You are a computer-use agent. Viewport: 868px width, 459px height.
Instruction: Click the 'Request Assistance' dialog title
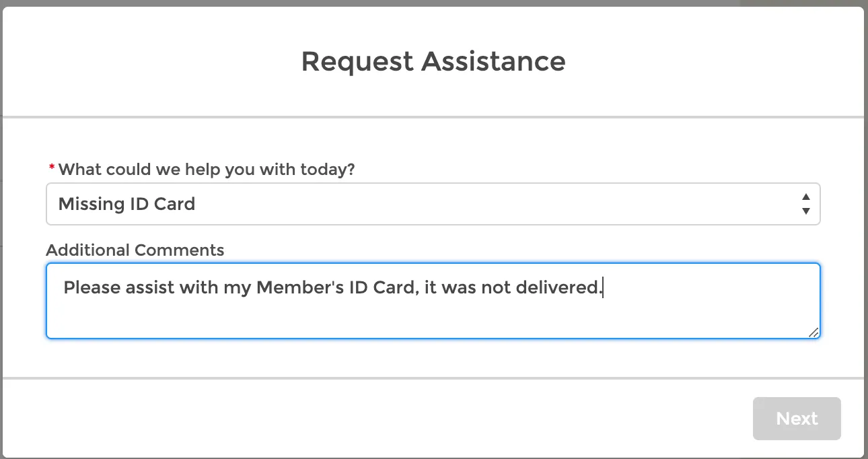click(x=433, y=61)
